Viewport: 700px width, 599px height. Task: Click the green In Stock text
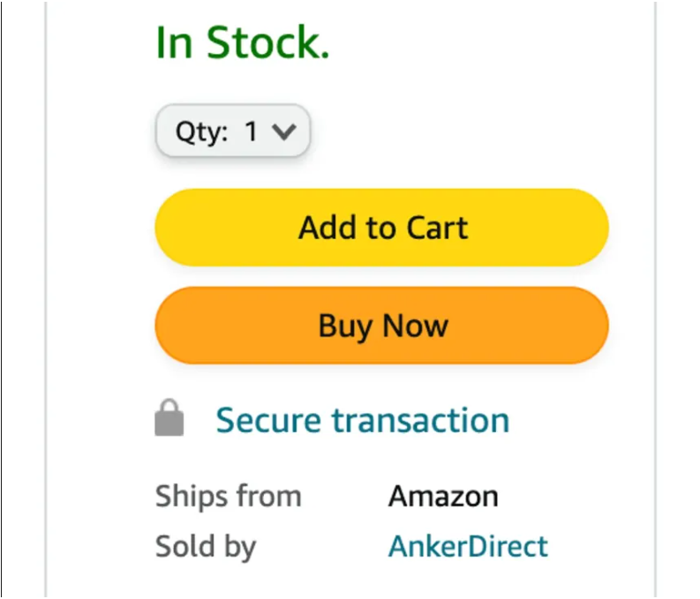(x=243, y=43)
